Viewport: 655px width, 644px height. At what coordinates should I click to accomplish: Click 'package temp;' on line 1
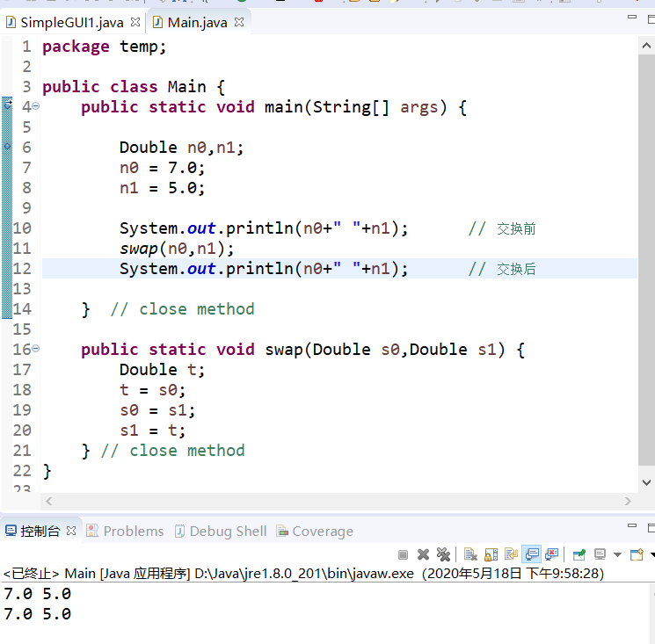click(x=105, y=47)
